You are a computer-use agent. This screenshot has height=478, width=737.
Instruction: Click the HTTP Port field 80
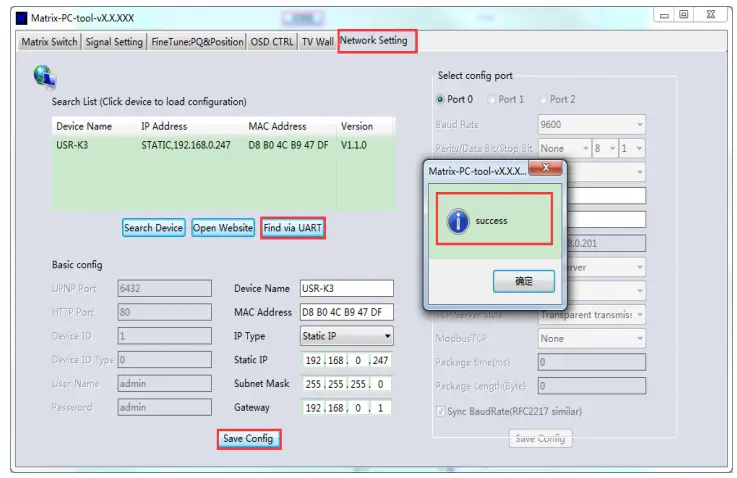[x=165, y=312]
